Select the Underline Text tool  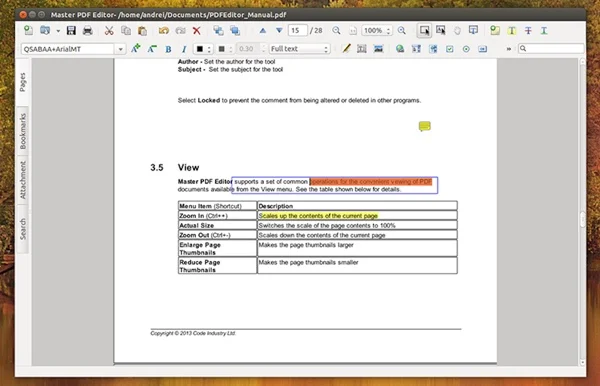click(544, 30)
